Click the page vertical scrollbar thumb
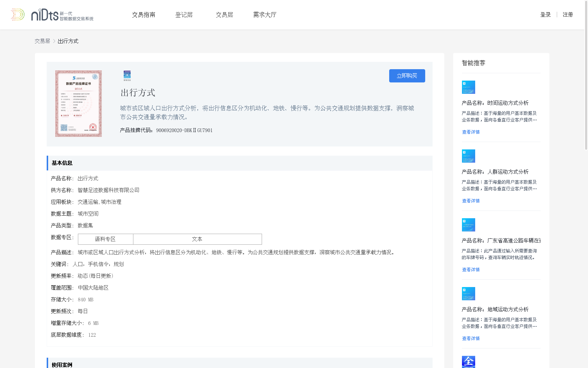This screenshot has width=588, height=368. [586, 75]
